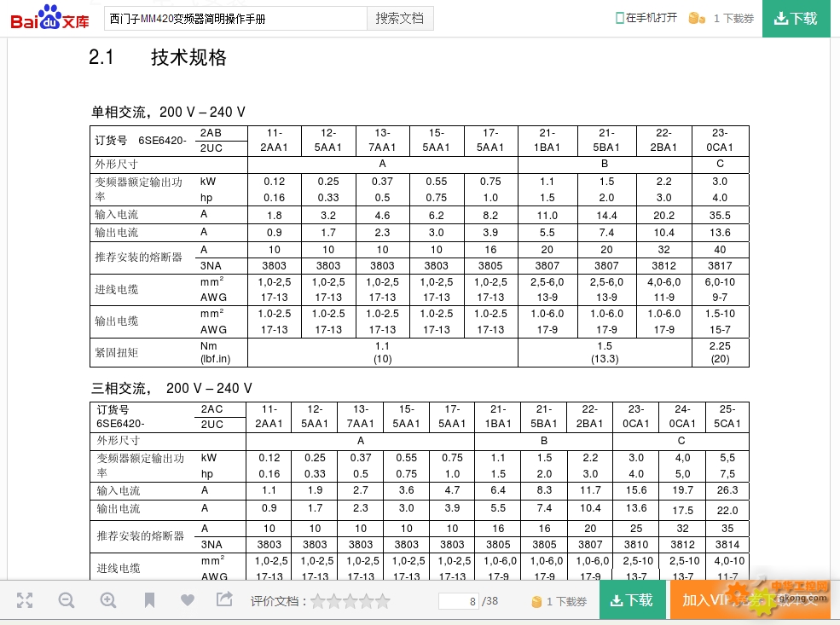Rate the document five stars
Screen dimensions: 840x625
383,601
